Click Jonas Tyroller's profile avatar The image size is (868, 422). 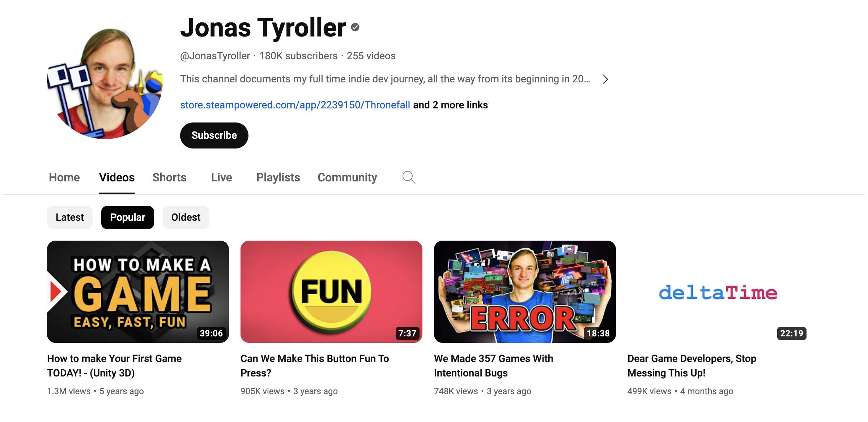(105, 84)
